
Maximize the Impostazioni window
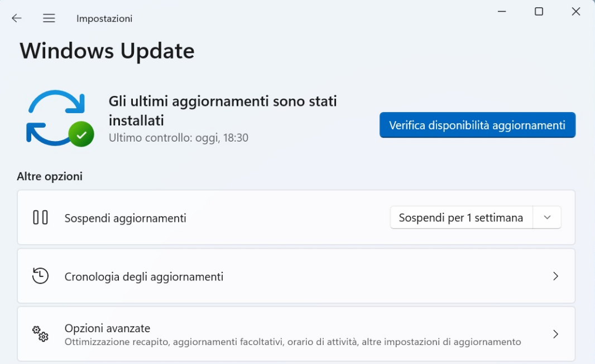coord(539,12)
